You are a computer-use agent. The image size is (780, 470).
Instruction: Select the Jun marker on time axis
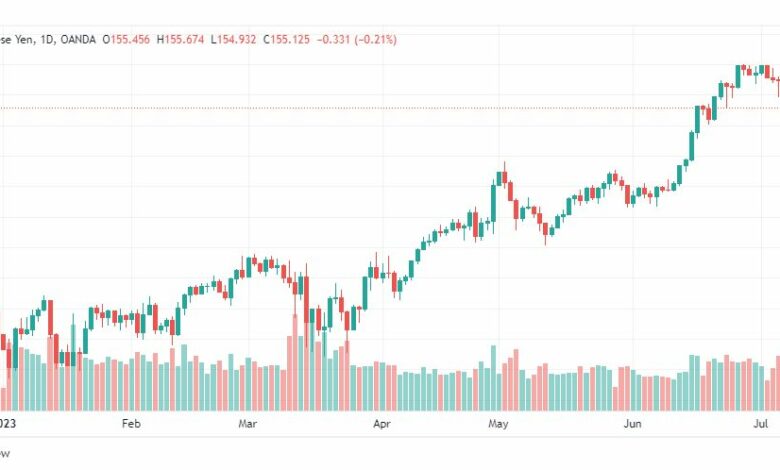click(x=632, y=424)
